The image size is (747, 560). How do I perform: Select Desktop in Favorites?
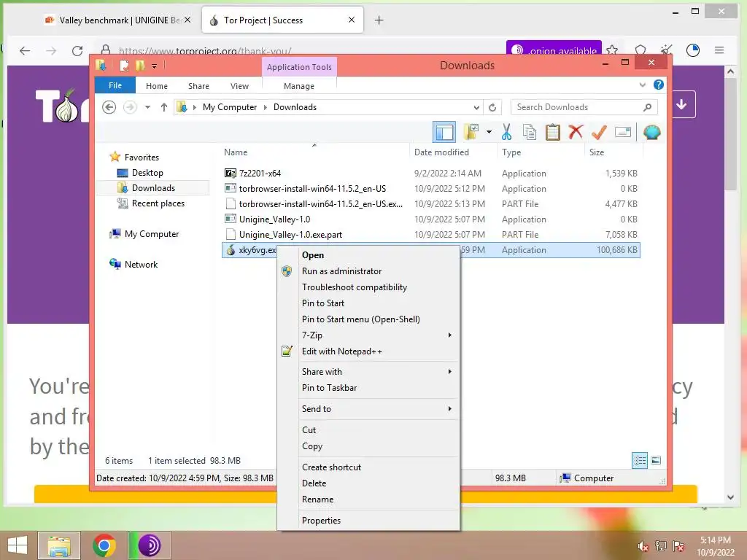click(x=147, y=172)
